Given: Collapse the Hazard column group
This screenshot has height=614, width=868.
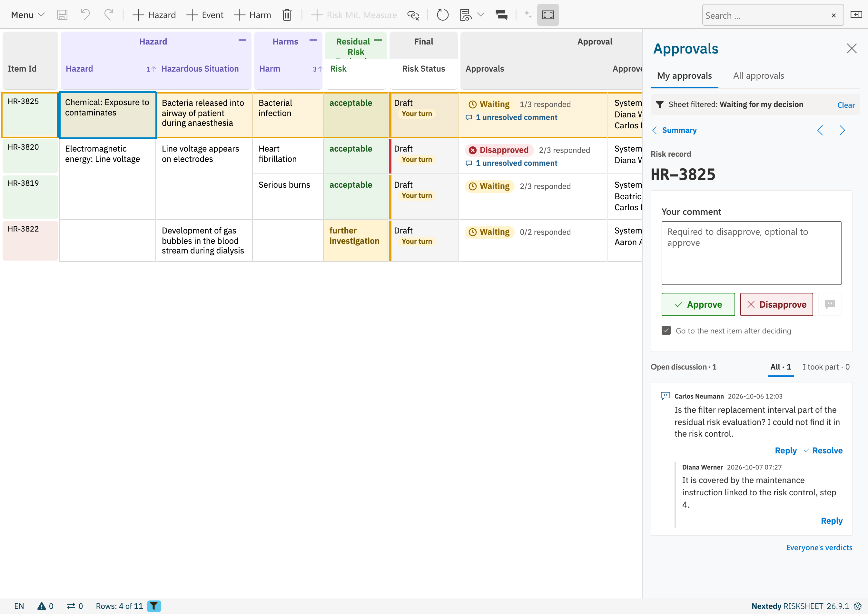Looking at the screenshot, I should click(x=242, y=40).
